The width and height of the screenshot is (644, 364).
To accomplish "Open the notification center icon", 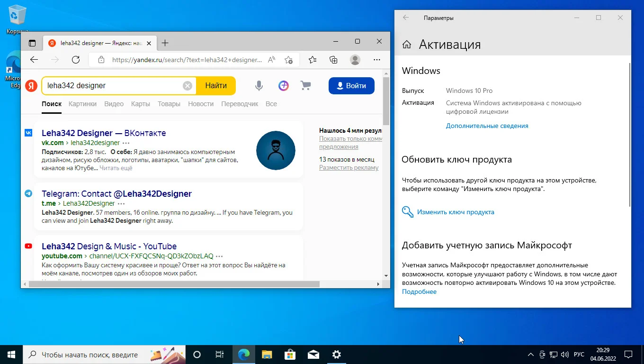I will [628, 355].
